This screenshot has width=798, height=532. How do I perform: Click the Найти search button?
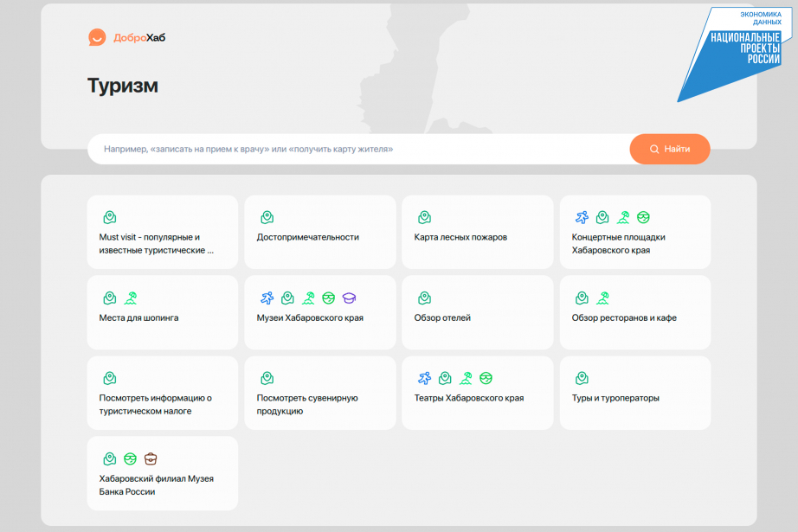(x=670, y=149)
